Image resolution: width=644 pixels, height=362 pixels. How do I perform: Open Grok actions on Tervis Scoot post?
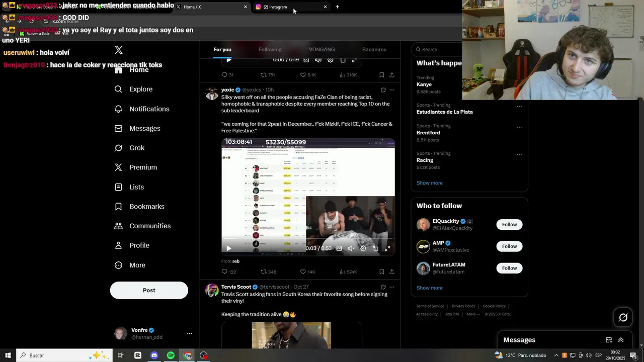[383, 287]
